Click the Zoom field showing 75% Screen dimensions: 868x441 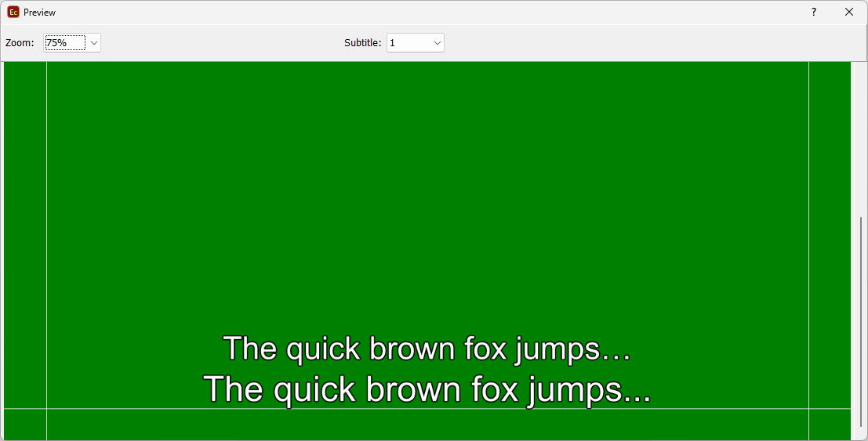click(x=65, y=43)
